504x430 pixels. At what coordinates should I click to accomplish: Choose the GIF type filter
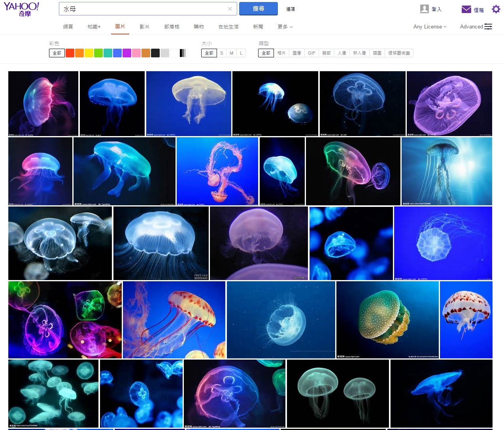pyautogui.click(x=311, y=53)
